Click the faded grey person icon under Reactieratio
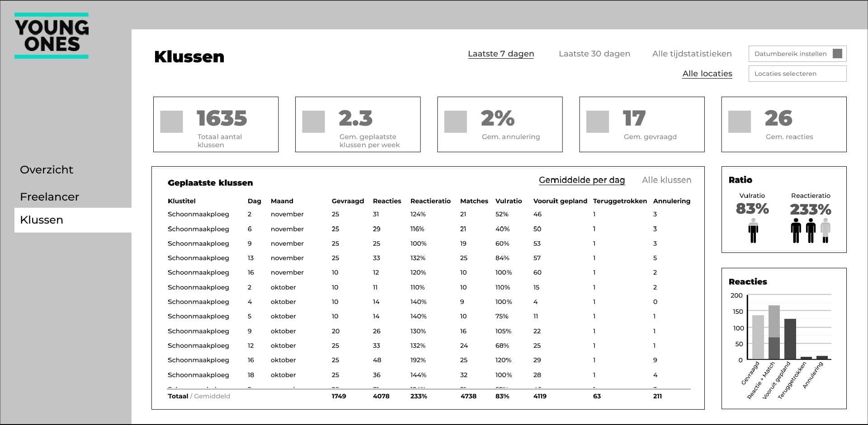 pyautogui.click(x=826, y=231)
